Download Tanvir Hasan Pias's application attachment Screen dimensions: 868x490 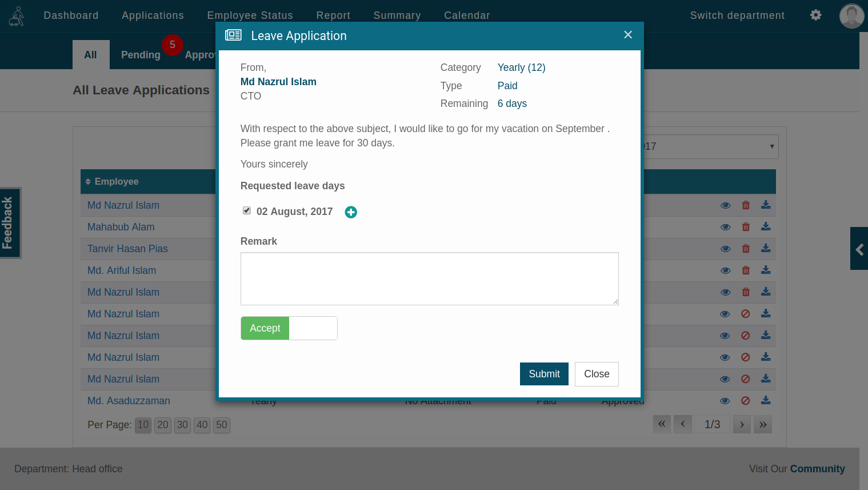click(766, 248)
